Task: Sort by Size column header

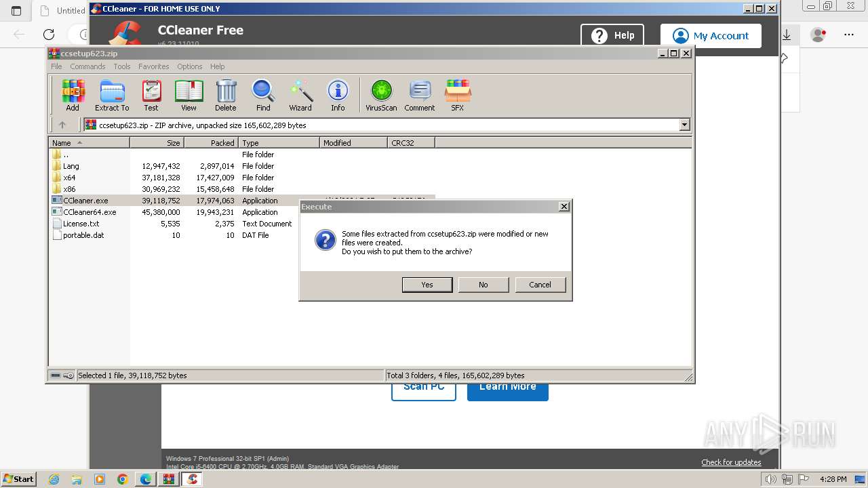Action: [157, 143]
